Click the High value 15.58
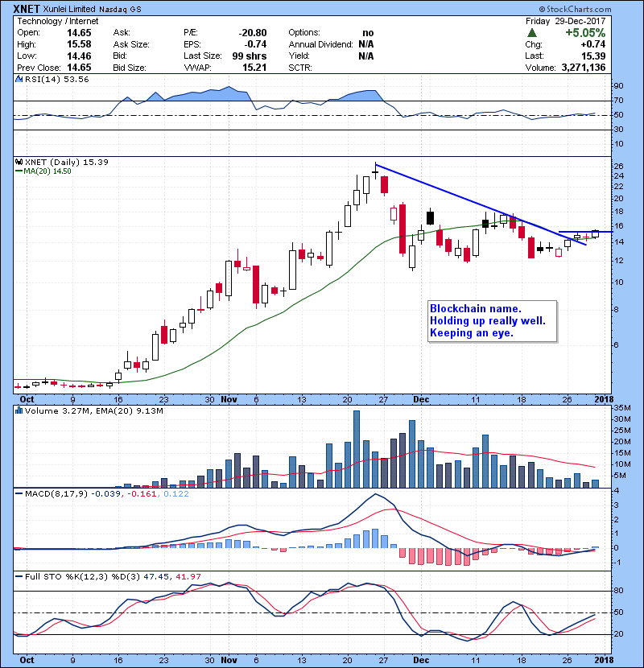The image size is (644, 668). tap(79, 44)
